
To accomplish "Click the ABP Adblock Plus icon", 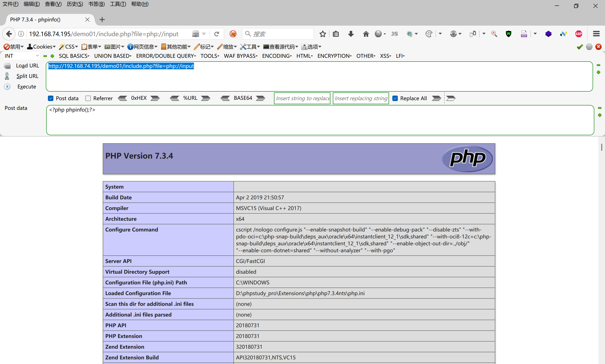I will [579, 34].
